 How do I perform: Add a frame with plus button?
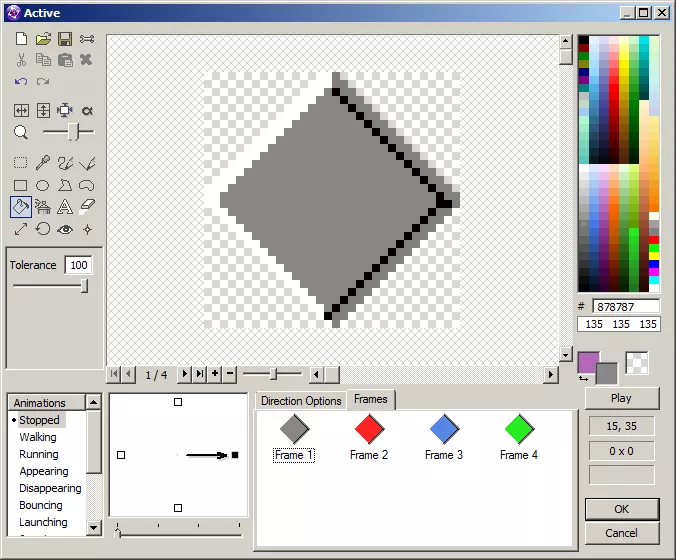click(x=215, y=374)
